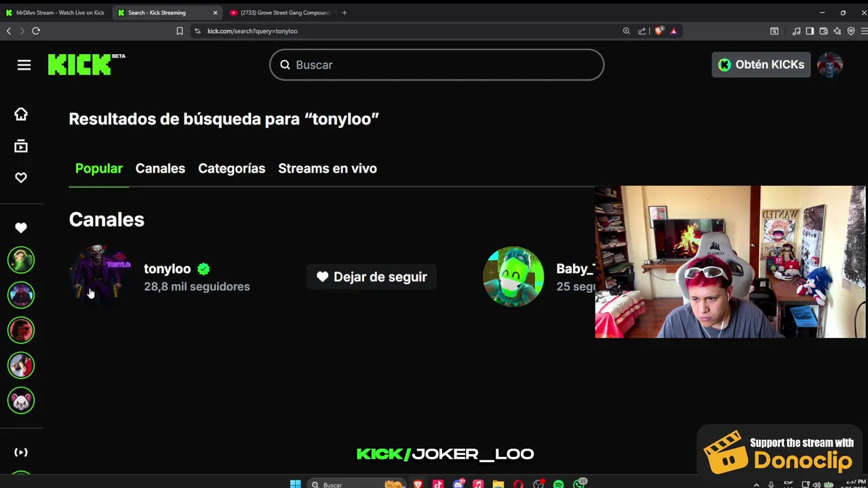This screenshot has width=868, height=488.
Task: Share this page via the share icon
Action: pos(642,30)
